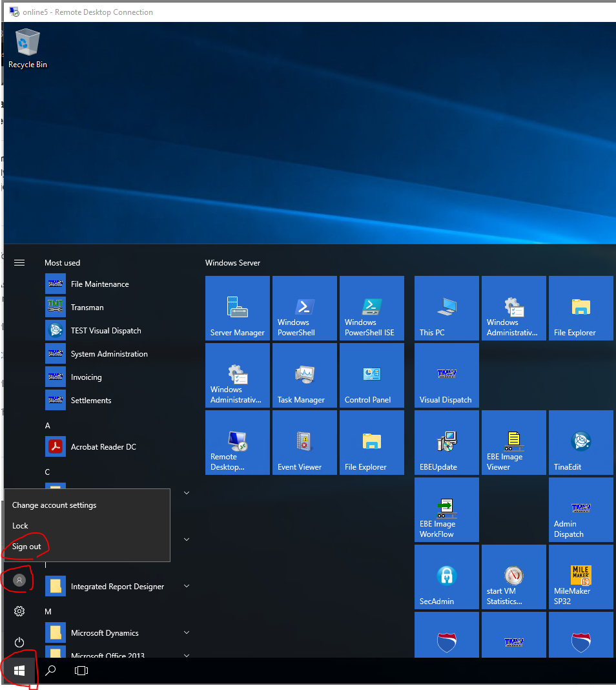Open the Event Viewer tile
The height and width of the screenshot is (690, 616).
(x=305, y=443)
